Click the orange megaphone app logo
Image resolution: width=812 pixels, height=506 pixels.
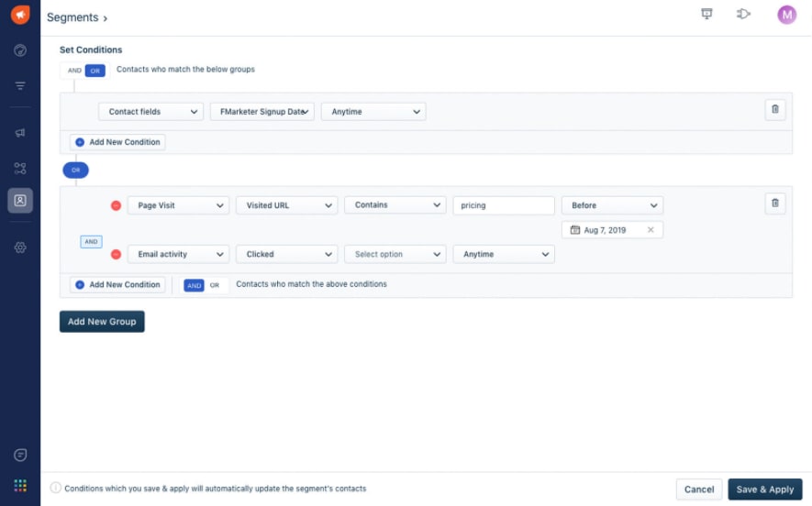[19, 15]
